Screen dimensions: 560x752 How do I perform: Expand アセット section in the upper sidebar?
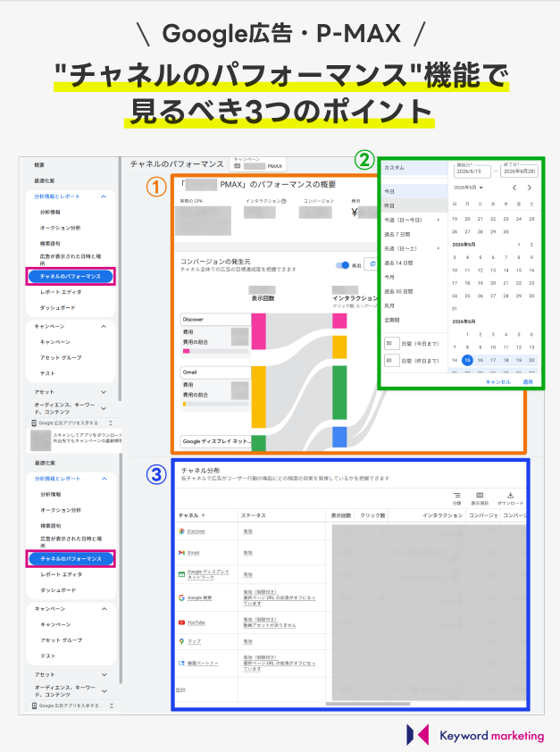coord(104,392)
